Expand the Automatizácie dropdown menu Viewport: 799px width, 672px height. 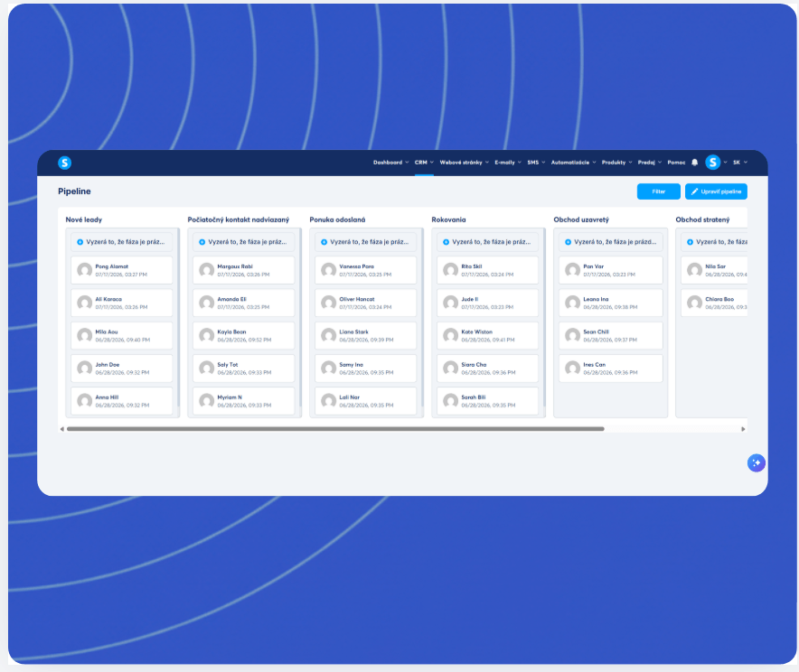coord(573,163)
